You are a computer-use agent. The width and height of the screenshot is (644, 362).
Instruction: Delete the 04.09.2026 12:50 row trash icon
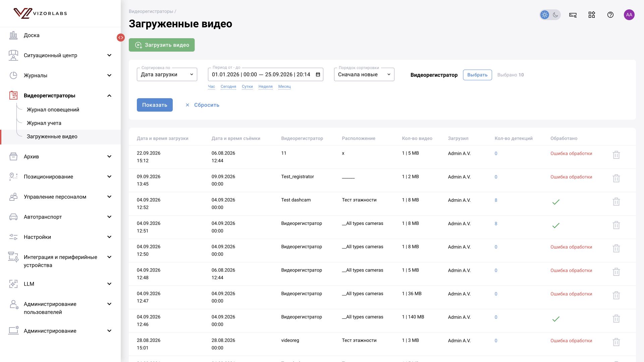point(616,248)
